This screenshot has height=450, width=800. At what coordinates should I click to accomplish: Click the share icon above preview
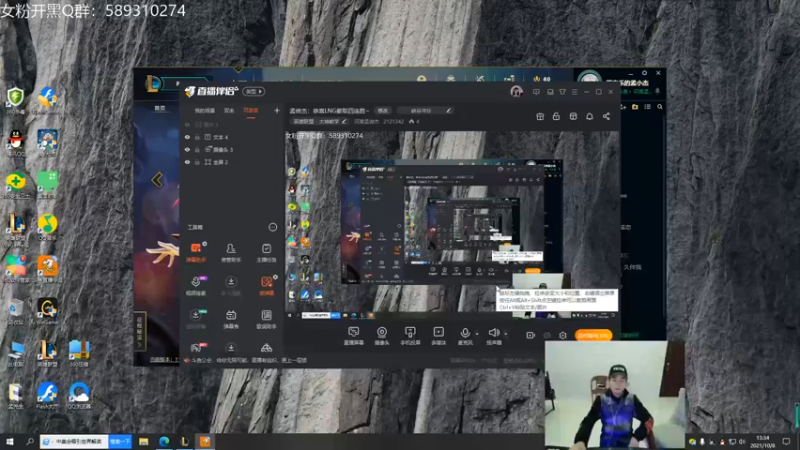[x=606, y=116]
